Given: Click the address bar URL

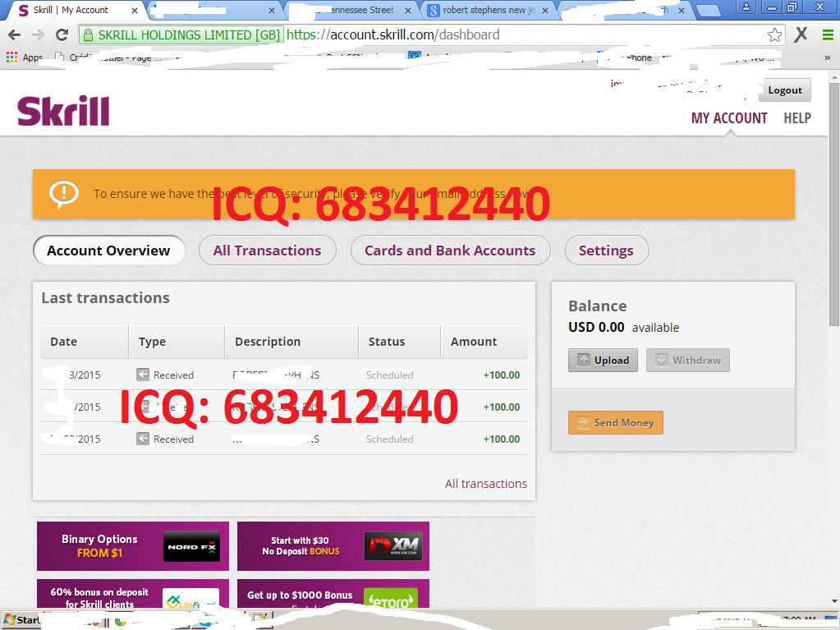Looking at the screenshot, I should tap(393, 34).
